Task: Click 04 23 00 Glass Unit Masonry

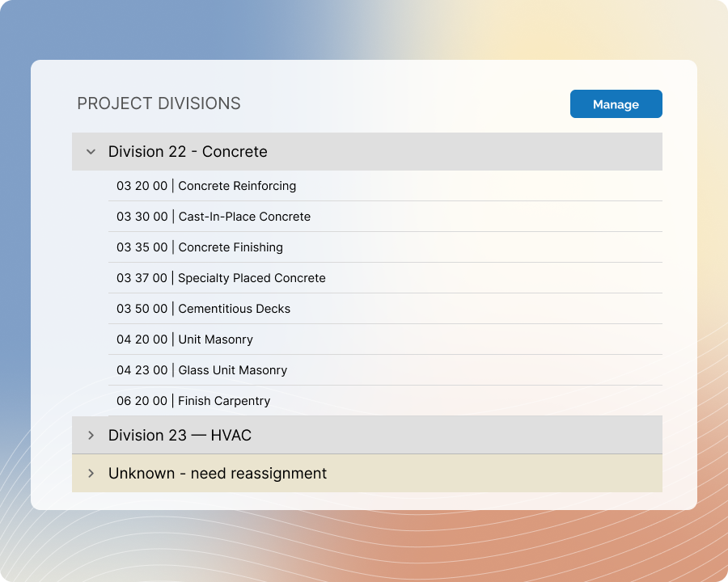Action: [x=385, y=370]
